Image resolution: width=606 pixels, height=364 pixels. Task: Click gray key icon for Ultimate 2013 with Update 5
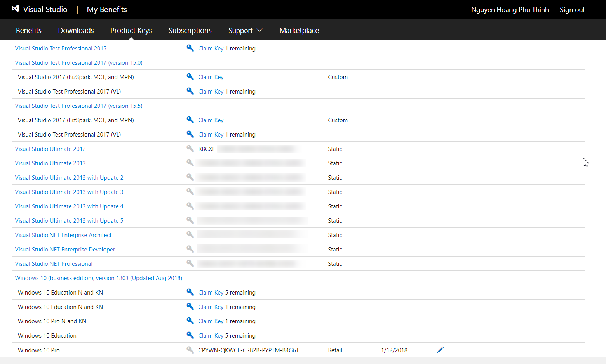coord(190,220)
